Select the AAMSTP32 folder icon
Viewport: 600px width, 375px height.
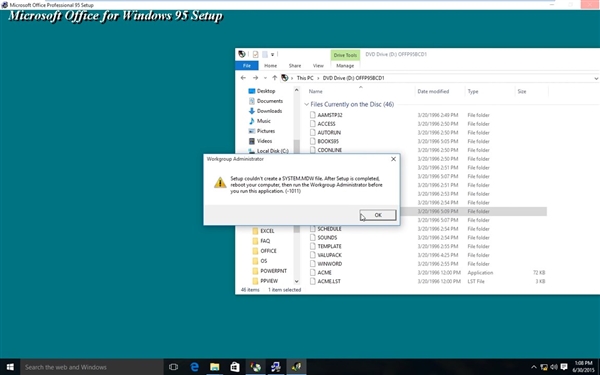(x=313, y=115)
